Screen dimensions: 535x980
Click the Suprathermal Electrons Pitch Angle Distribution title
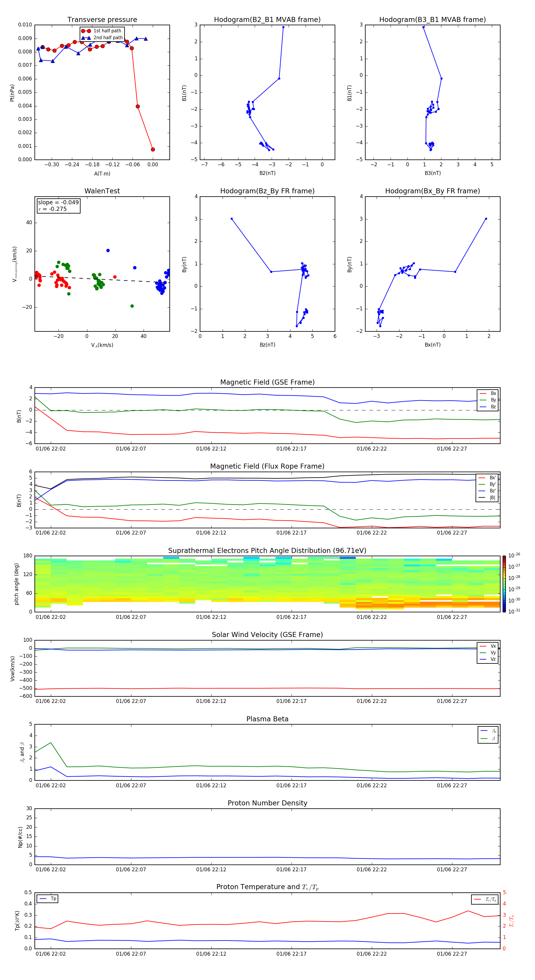click(267, 551)
